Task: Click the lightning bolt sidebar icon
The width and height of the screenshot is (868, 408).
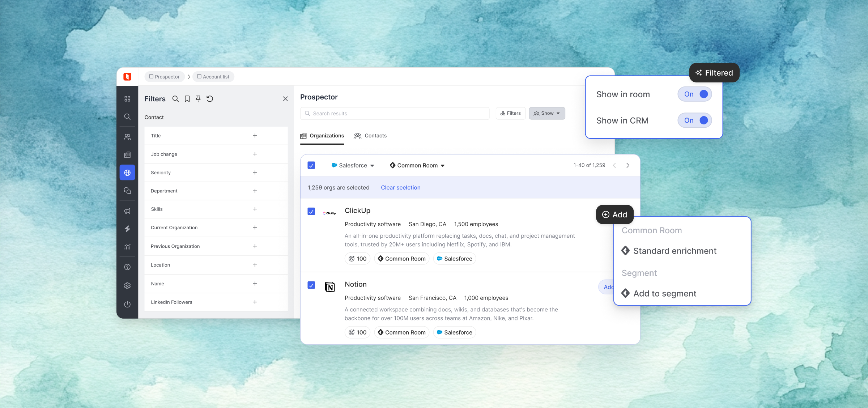Action: pyautogui.click(x=127, y=229)
